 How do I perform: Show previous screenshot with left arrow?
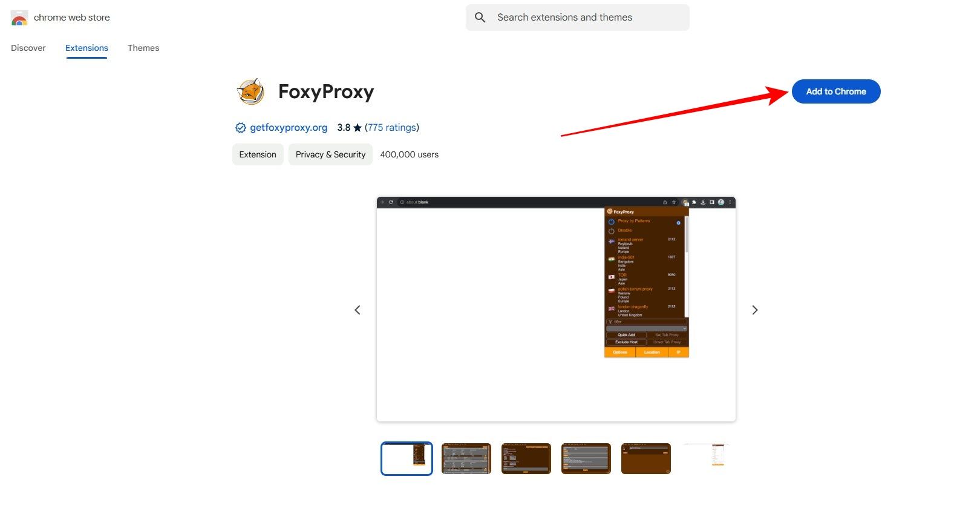pyautogui.click(x=358, y=310)
